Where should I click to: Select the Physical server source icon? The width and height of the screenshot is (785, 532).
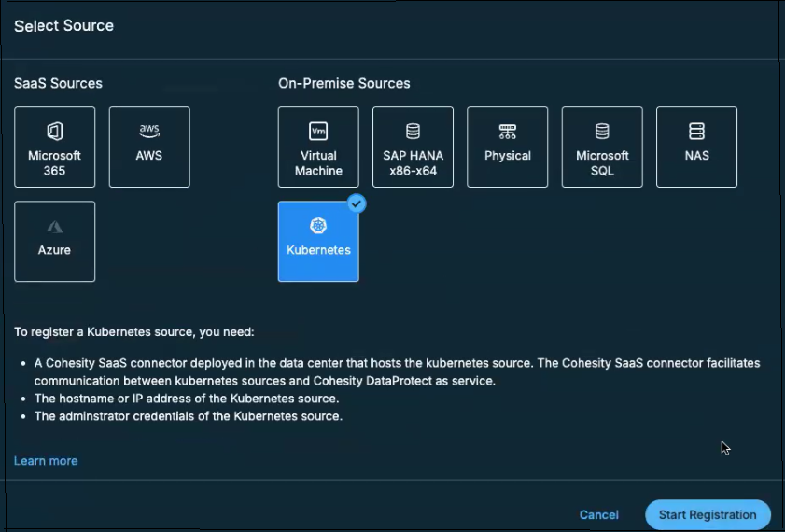[x=507, y=132]
